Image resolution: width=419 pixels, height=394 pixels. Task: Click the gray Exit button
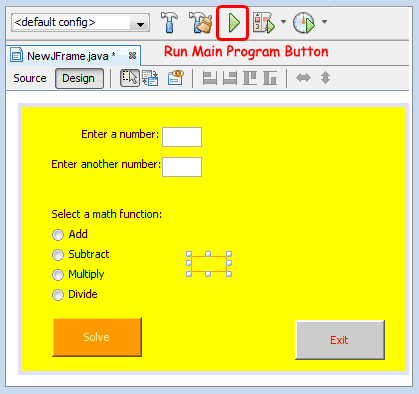click(x=340, y=340)
